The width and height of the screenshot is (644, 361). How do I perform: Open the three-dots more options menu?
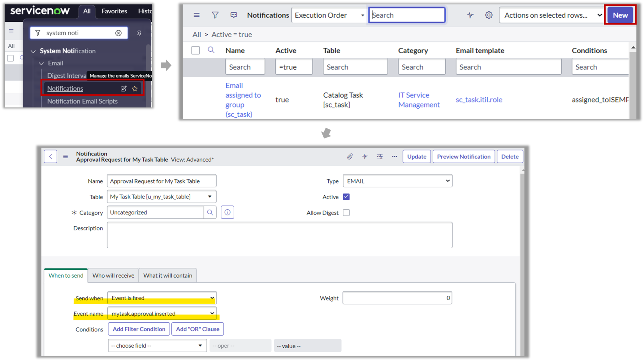click(394, 156)
